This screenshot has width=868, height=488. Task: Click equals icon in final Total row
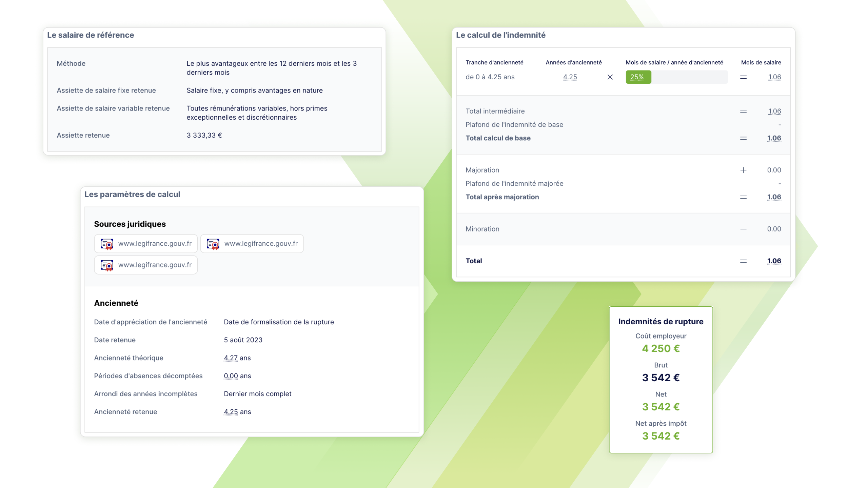click(743, 261)
